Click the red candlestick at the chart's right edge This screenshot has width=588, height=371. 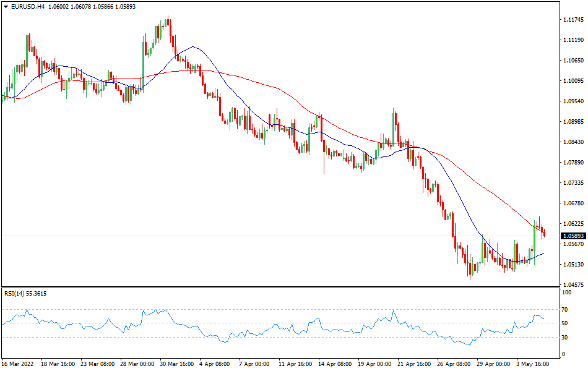point(545,232)
